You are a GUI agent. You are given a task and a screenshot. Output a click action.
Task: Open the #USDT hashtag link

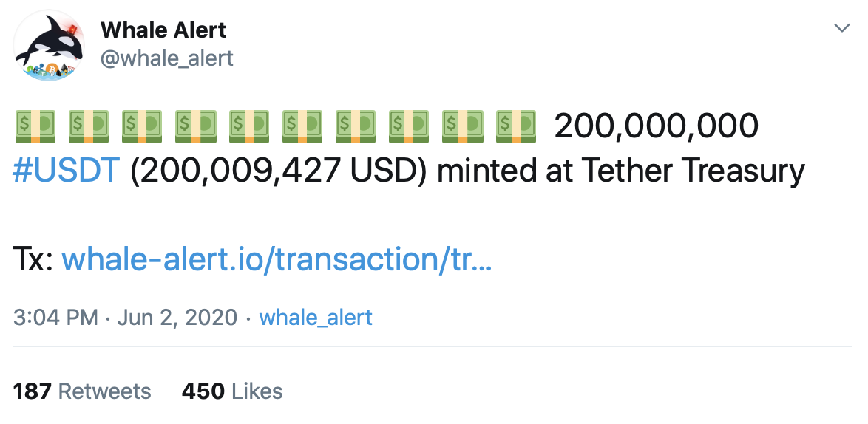click(x=66, y=170)
